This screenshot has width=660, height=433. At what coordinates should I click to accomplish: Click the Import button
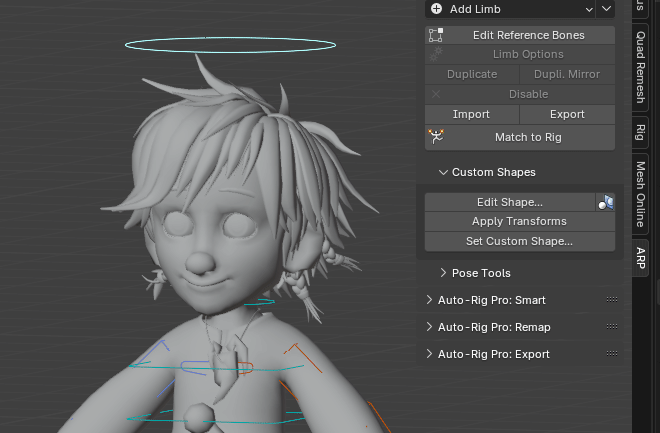[x=471, y=114]
